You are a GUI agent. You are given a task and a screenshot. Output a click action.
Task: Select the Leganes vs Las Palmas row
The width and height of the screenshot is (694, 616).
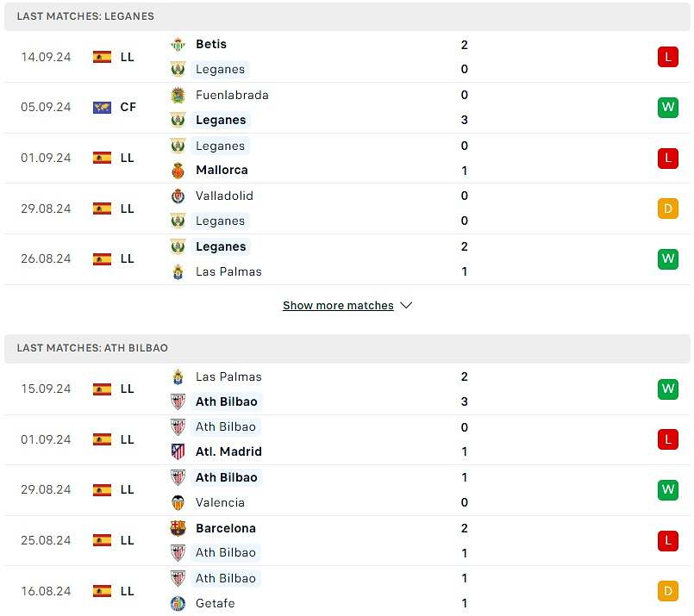[345, 259]
